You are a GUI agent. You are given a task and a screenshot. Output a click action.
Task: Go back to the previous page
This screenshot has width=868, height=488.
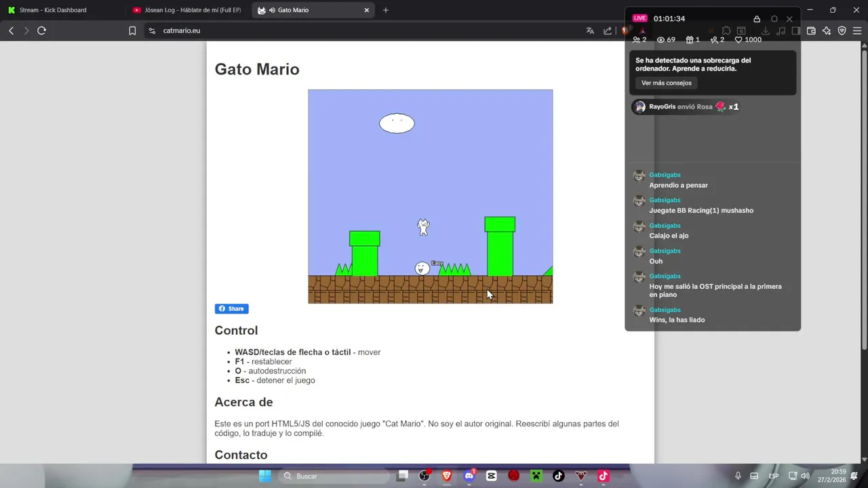pos(11,30)
